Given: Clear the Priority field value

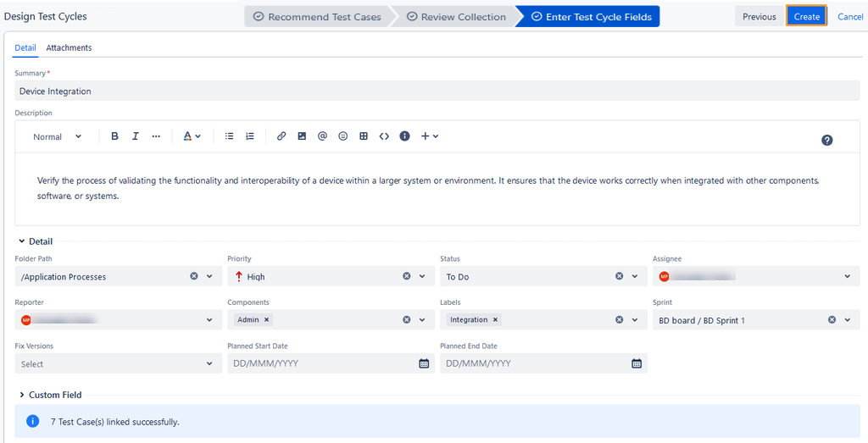Looking at the screenshot, I should [x=406, y=276].
